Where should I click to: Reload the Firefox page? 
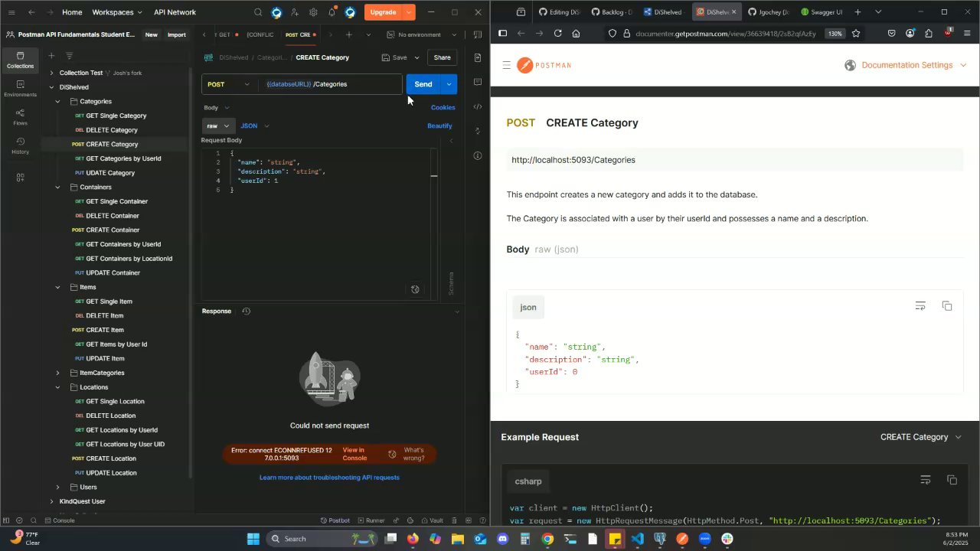pyautogui.click(x=557, y=33)
